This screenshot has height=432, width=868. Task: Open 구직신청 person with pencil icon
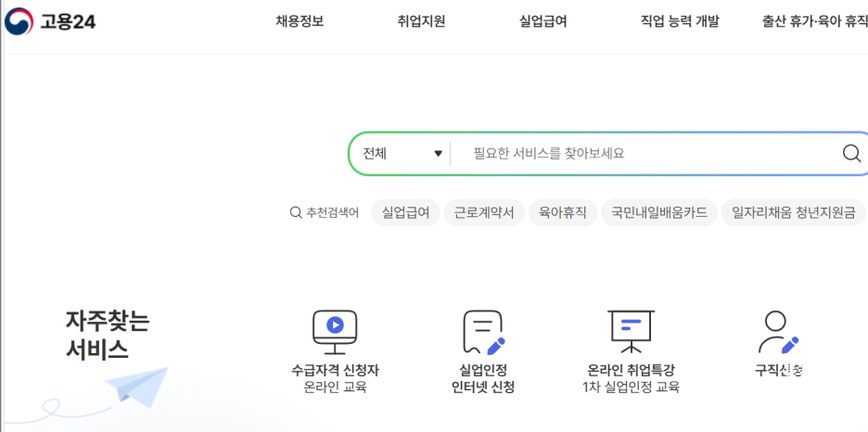click(778, 332)
